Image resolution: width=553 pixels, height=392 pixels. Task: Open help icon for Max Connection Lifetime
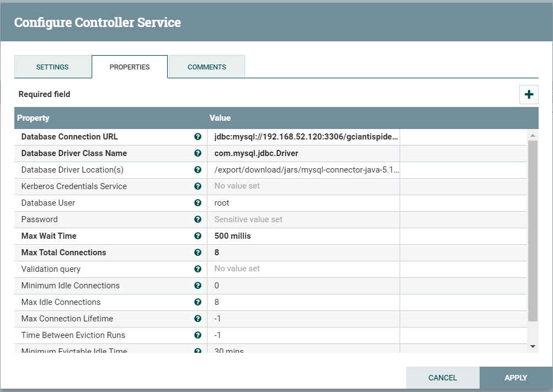coord(198,319)
